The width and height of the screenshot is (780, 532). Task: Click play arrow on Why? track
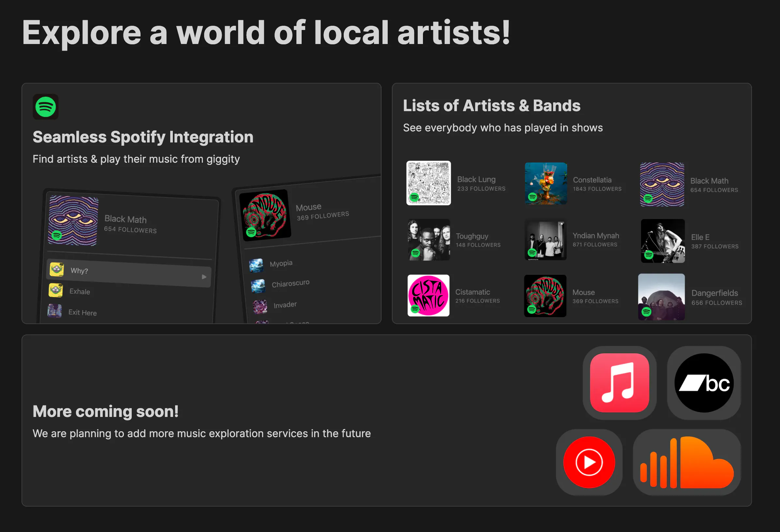[204, 277]
